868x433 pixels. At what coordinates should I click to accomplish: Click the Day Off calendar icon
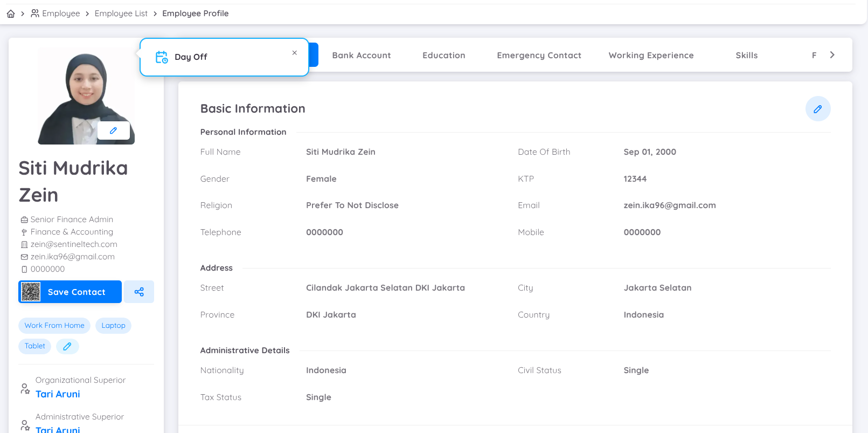pyautogui.click(x=162, y=57)
